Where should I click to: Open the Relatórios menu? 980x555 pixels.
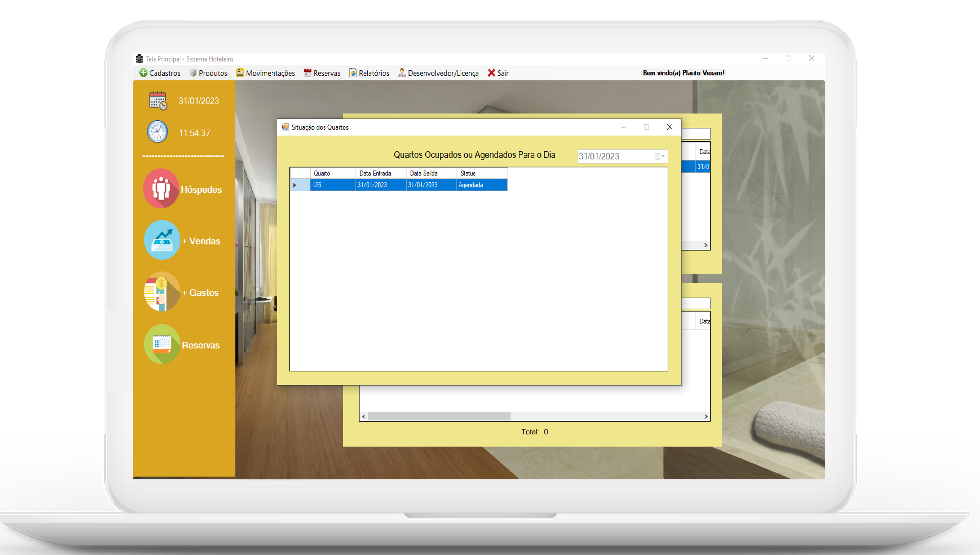point(369,73)
